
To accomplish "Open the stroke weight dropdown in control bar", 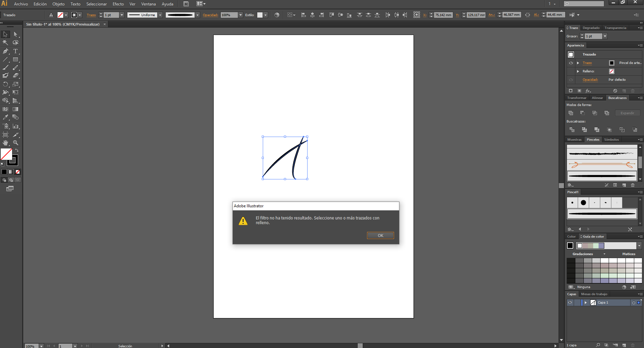I will pyautogui.click(x=122, y=15).
